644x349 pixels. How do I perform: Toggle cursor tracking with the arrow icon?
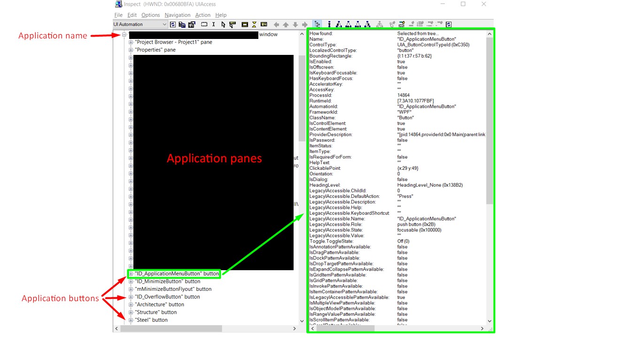pyautogui.click(x=223, y=24)
